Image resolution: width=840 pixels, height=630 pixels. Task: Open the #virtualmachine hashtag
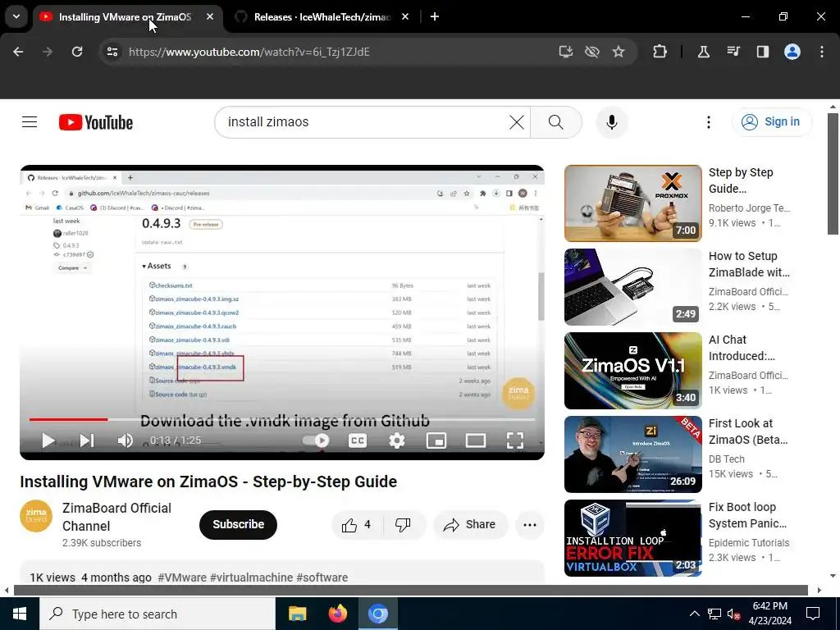point(251,577)
